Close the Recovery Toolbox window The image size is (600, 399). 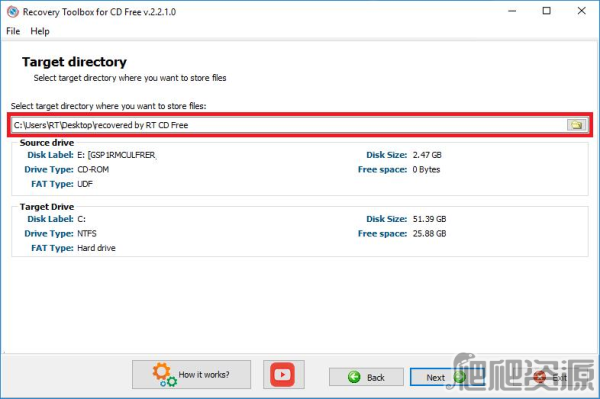pos(581,11)
